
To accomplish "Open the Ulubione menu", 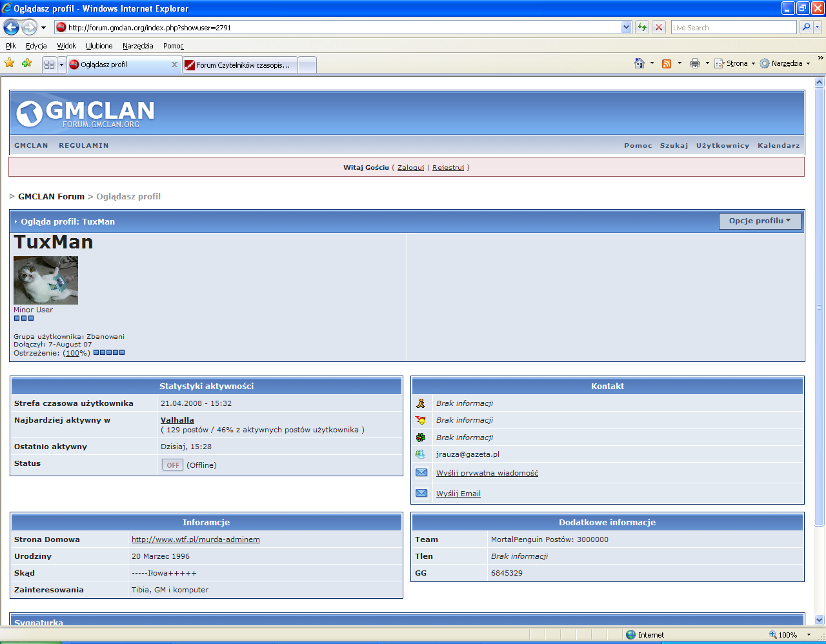I will click(x=99, y=46).
